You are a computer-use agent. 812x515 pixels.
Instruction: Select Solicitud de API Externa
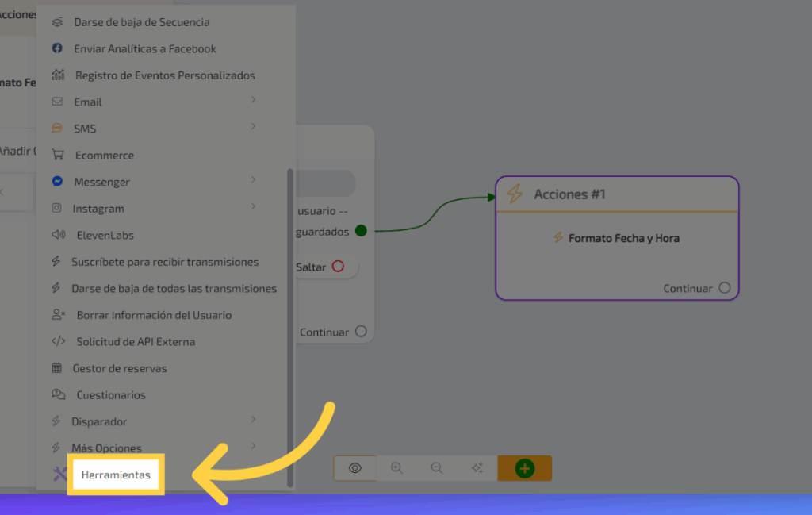click(135, 342)
